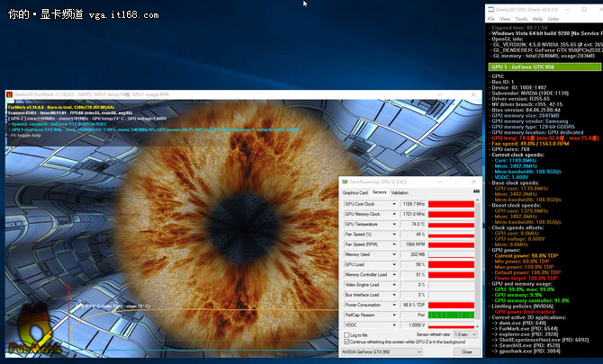Click 'GPU power limit reached' text in GPU Shark
The image size is (603, 364).
point(525,312)
